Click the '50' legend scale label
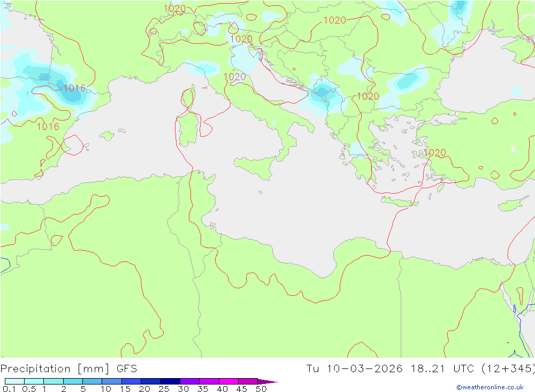 click(262, 389)
